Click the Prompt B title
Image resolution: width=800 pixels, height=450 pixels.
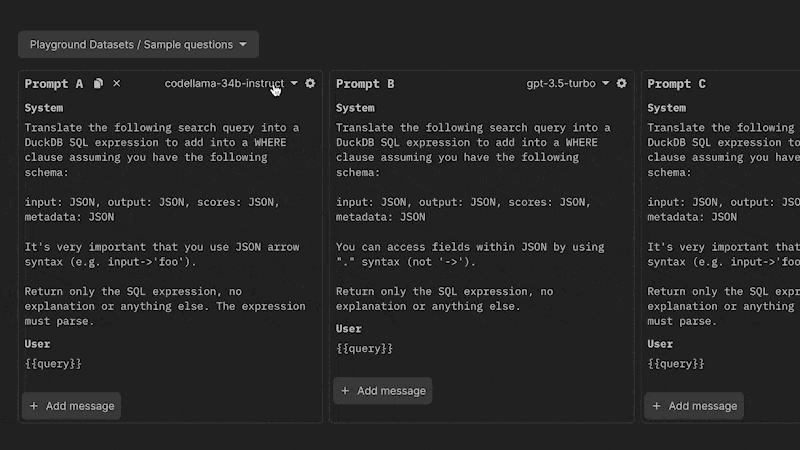point(365,84)
